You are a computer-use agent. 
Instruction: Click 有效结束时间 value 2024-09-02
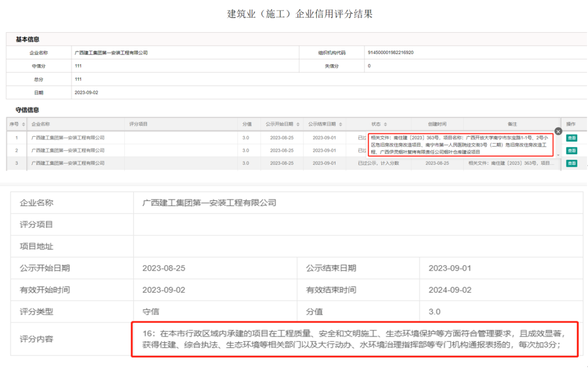pyautogui.click(x=450, y=290)
